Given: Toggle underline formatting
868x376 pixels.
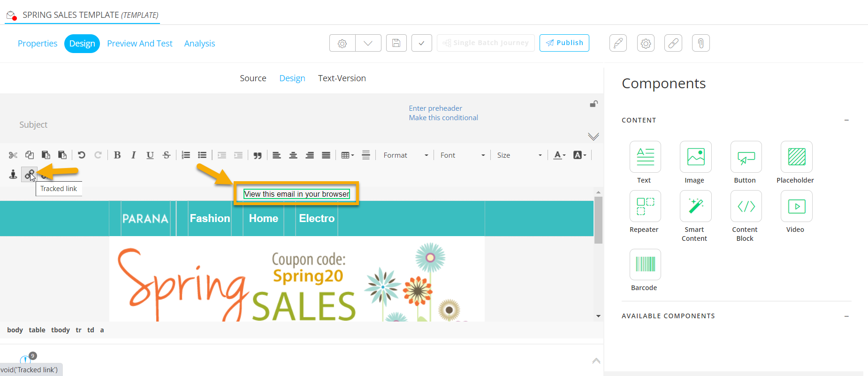Looking at the screenshot, I should (x=150, y=155).
